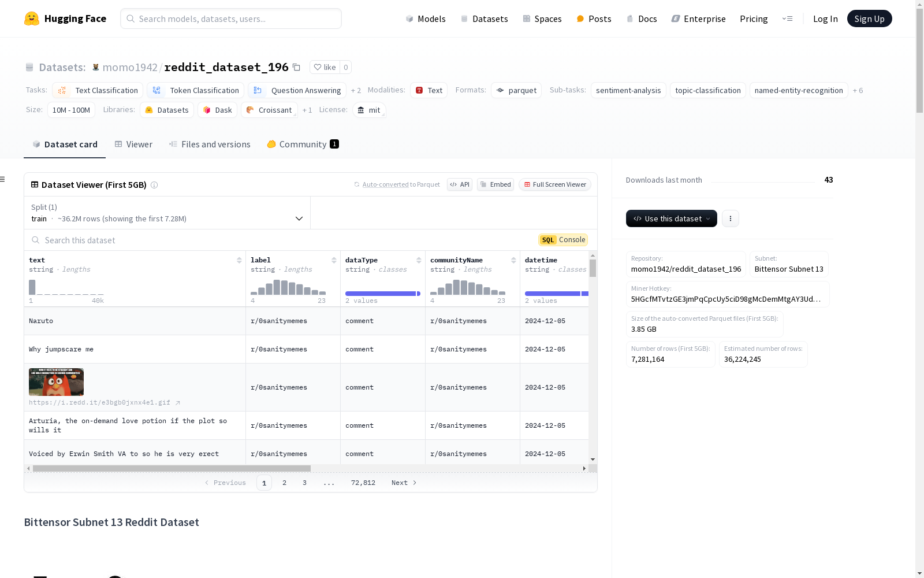This screenshot has height=578, width=924.
Task: Click the Croissant library tag
Action: [x=269, y=110]
